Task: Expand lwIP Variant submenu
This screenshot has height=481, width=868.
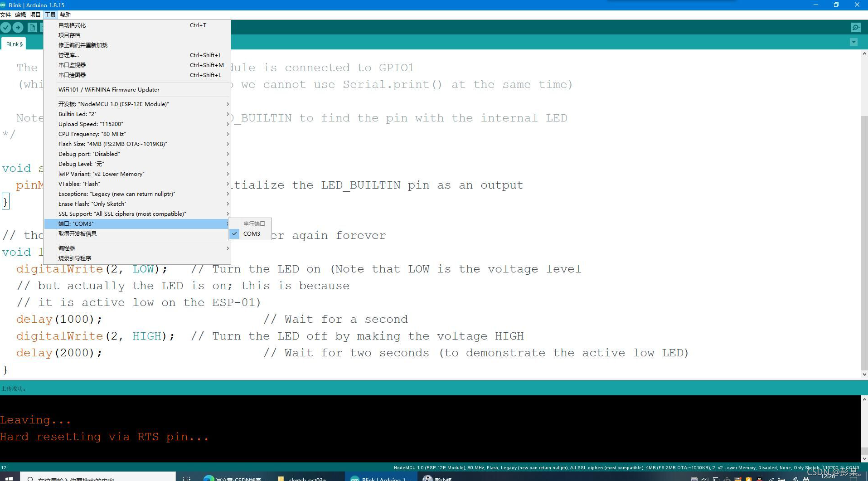Action: click(137, 174)
